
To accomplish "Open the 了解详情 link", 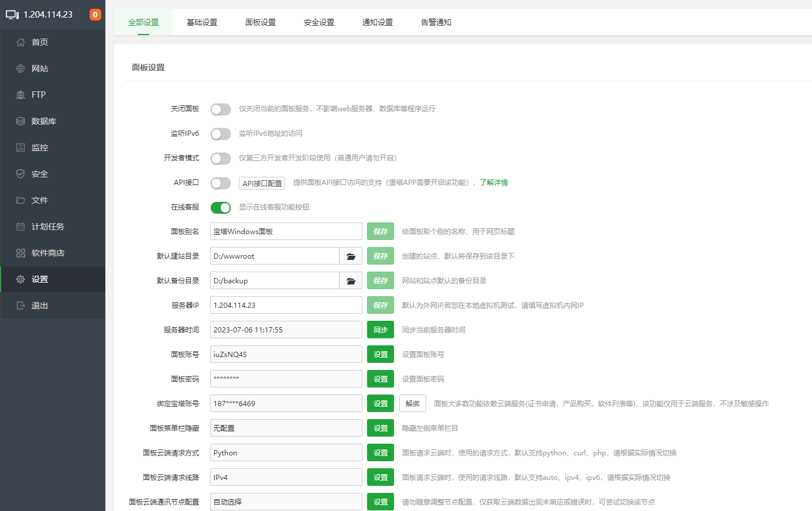I will coord(494,183).
